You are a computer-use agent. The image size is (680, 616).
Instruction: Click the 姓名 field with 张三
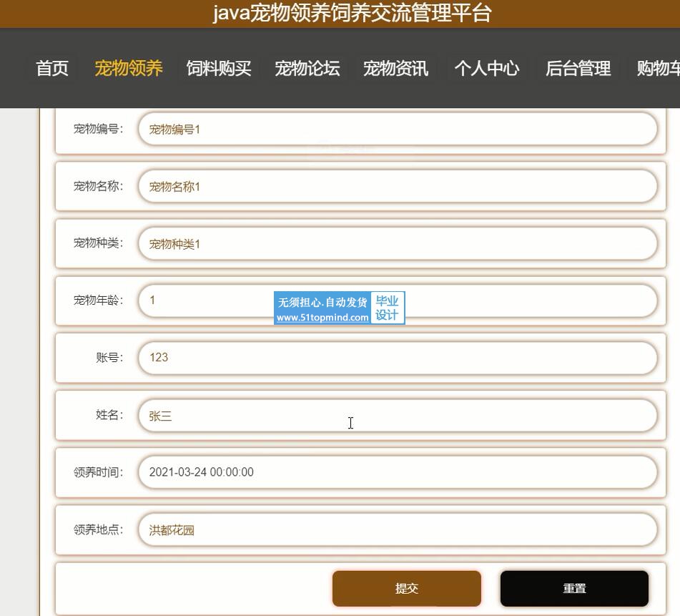coord(398,415)
